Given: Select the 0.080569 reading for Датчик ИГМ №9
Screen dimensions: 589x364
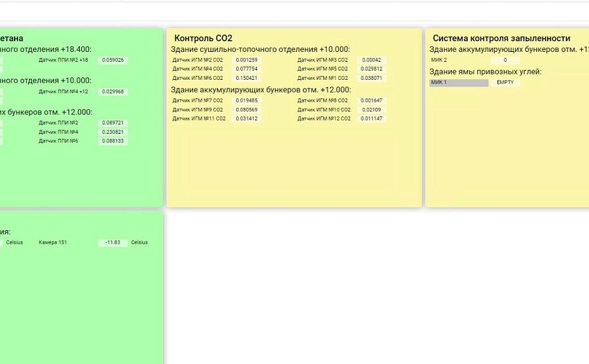Looking at the screenshot, I should click(246, 110).
